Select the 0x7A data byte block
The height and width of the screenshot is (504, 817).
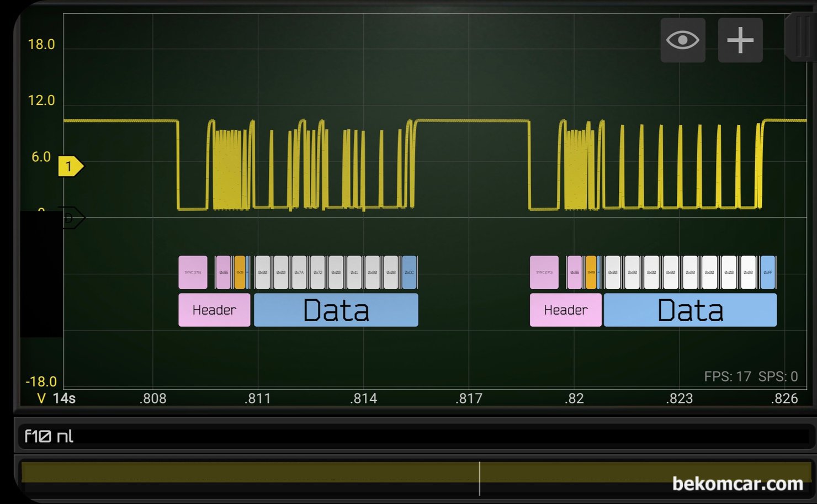coord(299,272)
